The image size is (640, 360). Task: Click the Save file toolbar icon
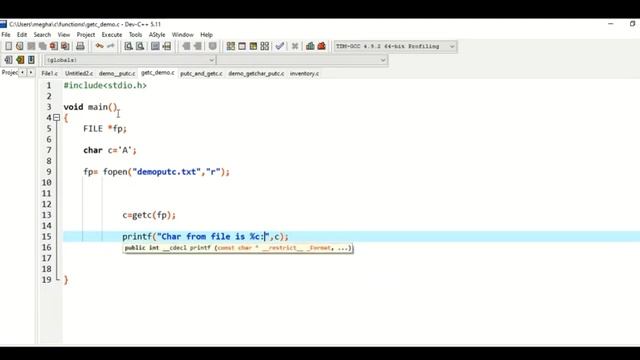(31, 46)
